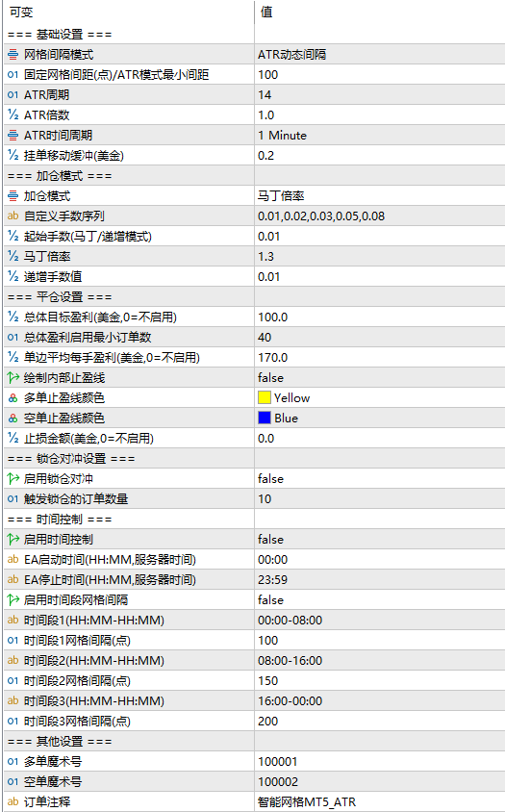Click the integer icon beside 总体盈利启用最小订单数
505x812 pixels.
pos(13,337)
